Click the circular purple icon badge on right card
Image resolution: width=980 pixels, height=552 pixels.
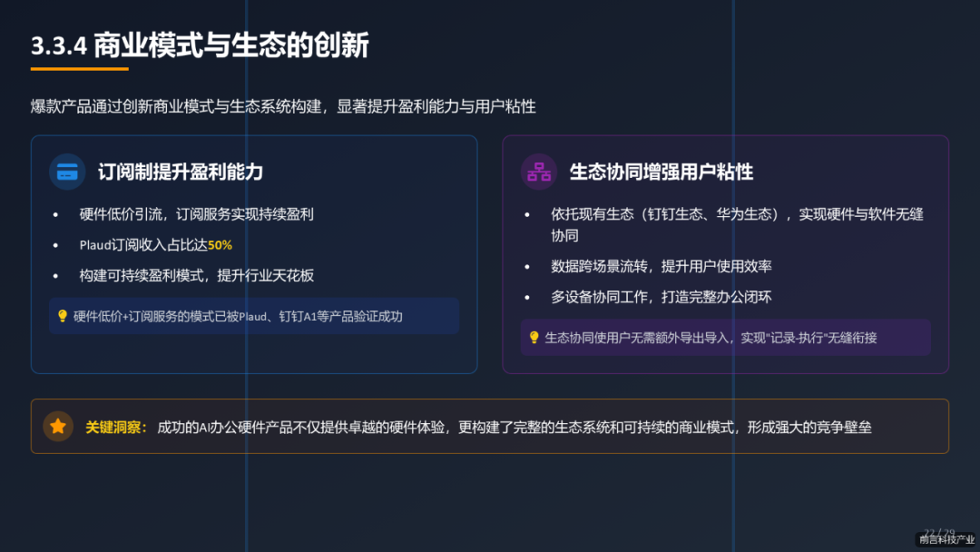click(537, 172)
